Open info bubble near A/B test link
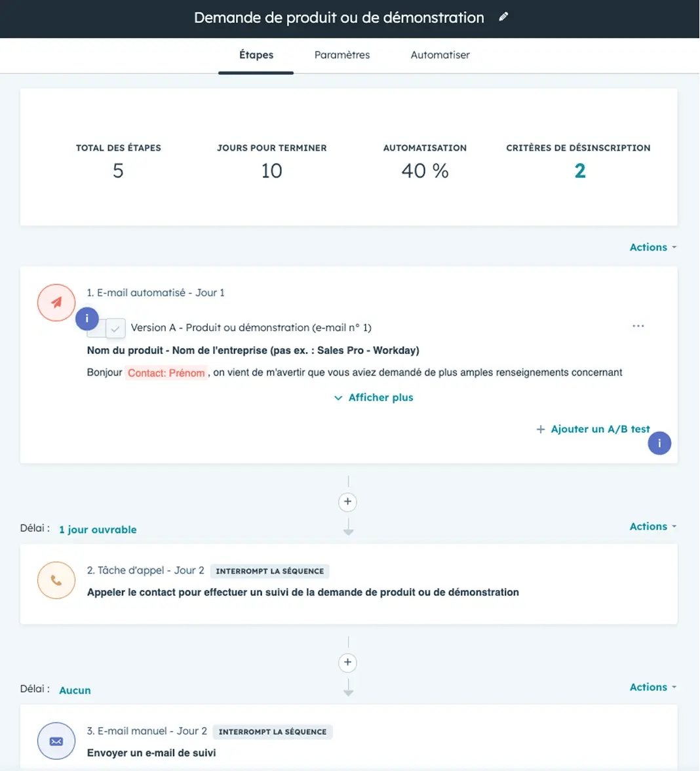The image size is (700, 771). pos(659,443)
